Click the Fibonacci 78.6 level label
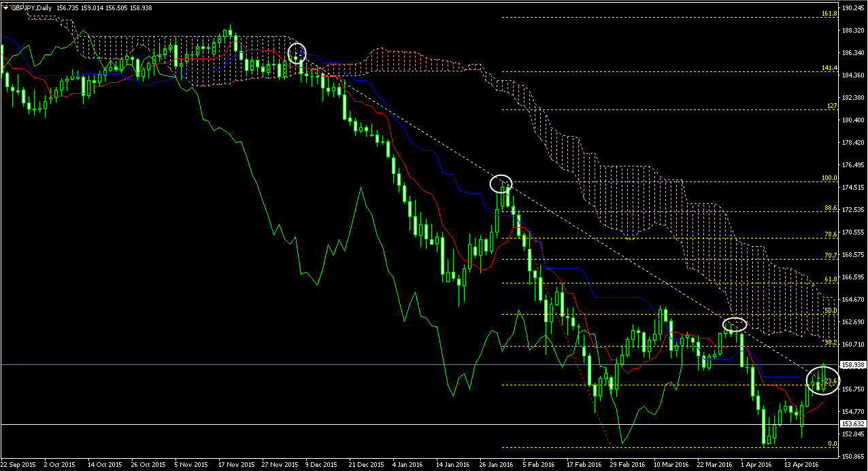This screenshot has height=471, width=868. click(830, 234)
